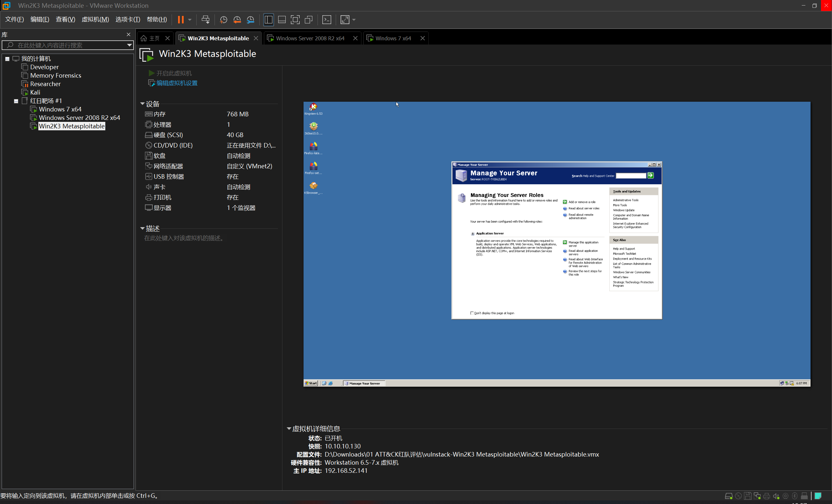The image size is (832, 504).
Task: Click the hard disk status bar icon
Action: (728, 496)
